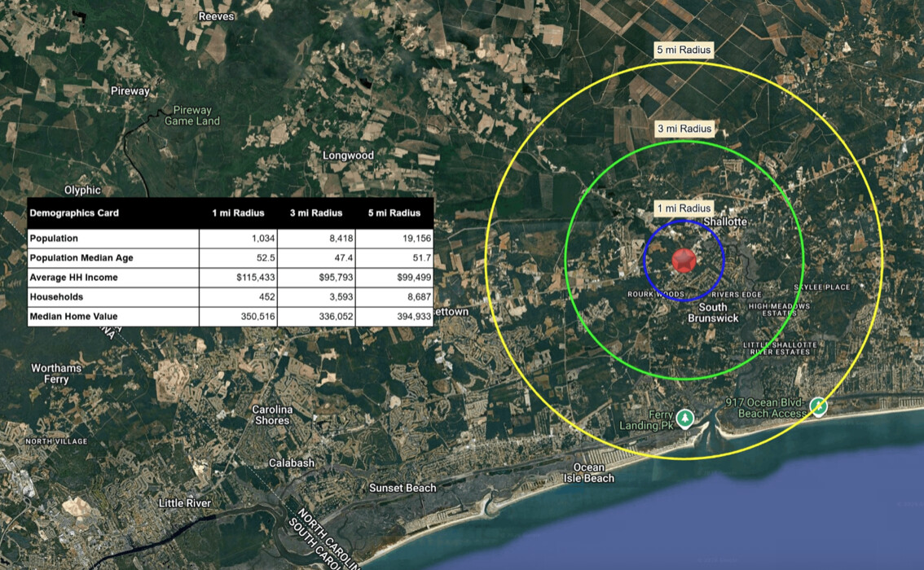Click income value $115,433
Image resolution: width=924 pixels, height=570 pixels.
click(256, 278)
